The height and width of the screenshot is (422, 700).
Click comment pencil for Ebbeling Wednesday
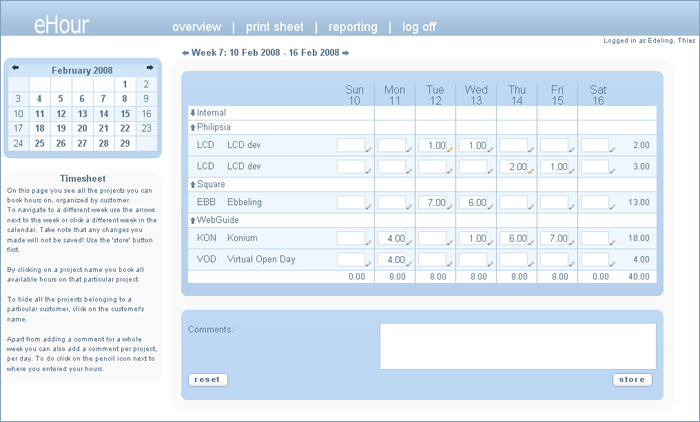[490, 206]
